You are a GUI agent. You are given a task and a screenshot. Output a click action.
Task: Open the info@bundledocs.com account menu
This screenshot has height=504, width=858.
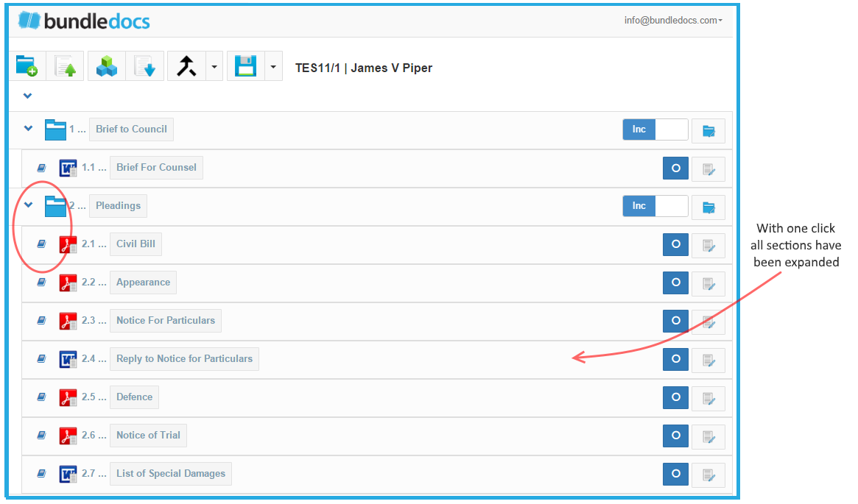[x=672, y=21]
